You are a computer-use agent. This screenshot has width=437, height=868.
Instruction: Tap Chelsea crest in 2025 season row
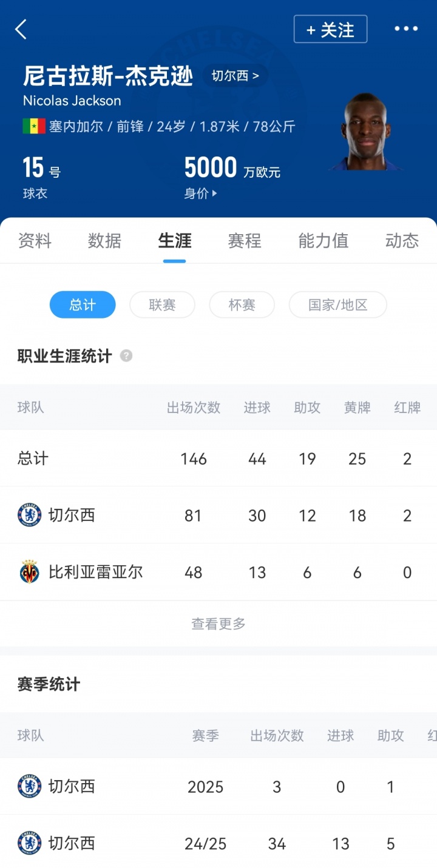point(29,787)
